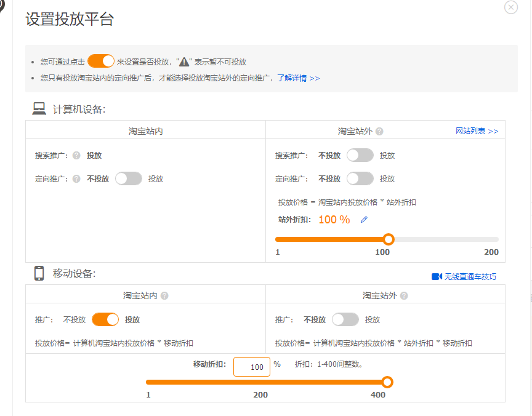
Task: Click the 移动折扣 percentage input field
Action: [x=252, y=367]
